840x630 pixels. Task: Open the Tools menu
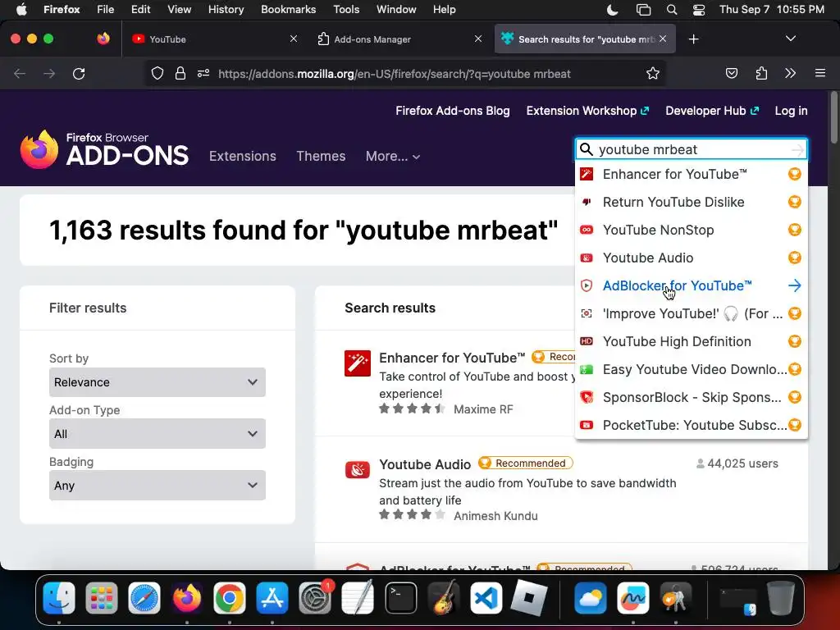(x=346, y=10)
